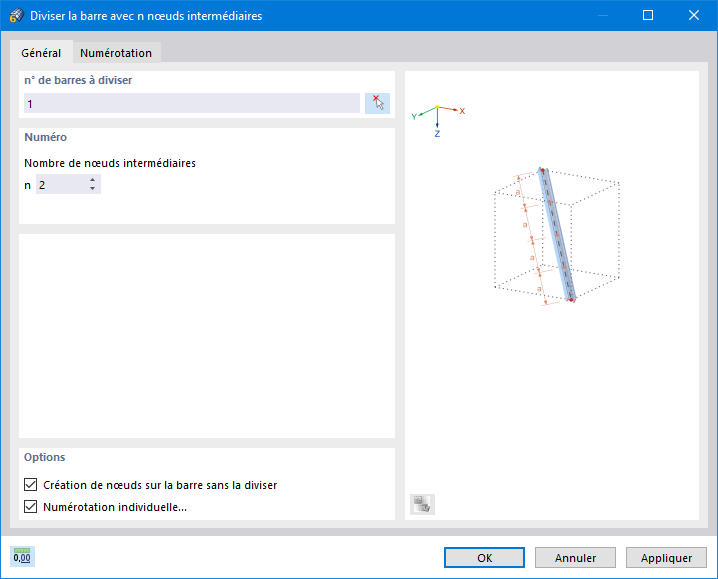Increase the number of intermediate nodes n
The height and width of the screenshot is (579, 718).
(x=92, y=180)
